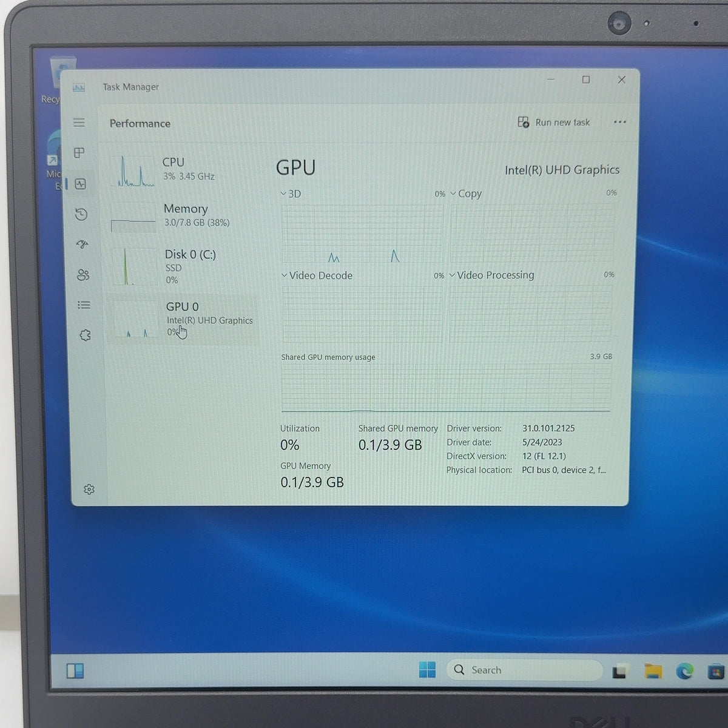This screenshot has width=728, height=728.
Task: Open the Windows Start button
Action: pos(427,670)
